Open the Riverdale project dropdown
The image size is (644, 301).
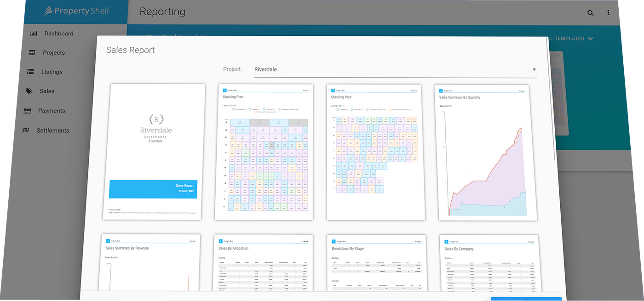[x=534, y=69]
